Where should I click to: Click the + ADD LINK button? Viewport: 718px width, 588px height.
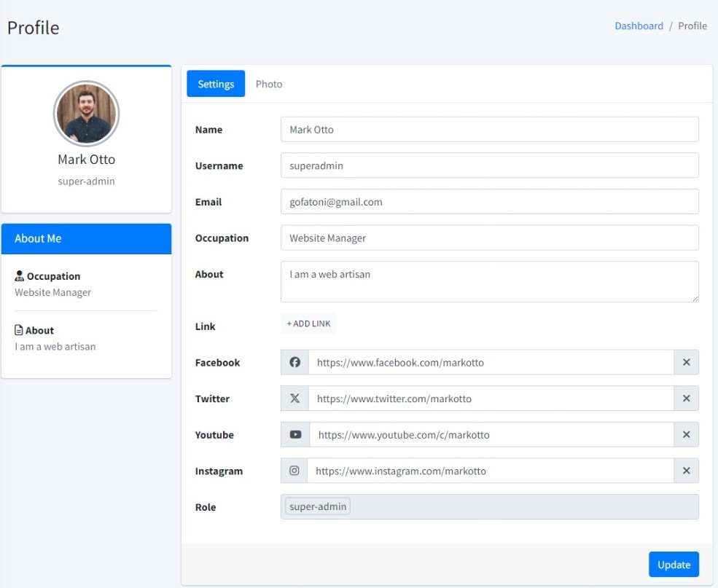pyautogui.click(x=308, y=324)
